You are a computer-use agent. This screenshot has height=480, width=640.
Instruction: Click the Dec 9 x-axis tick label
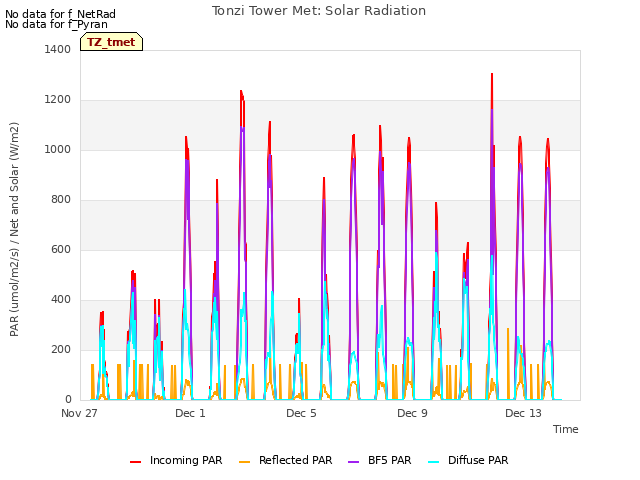[x=412, y=413]
